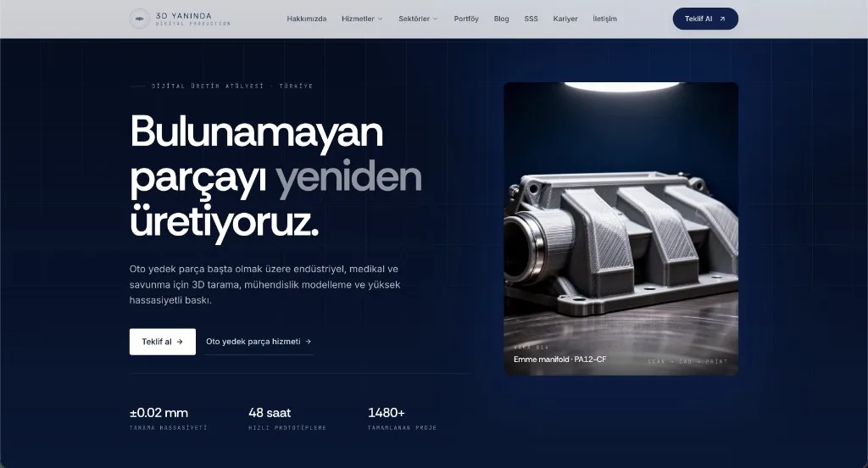The image size is (868, 468).
Task: Open the SSS page
Action: [x=531, y=19]
